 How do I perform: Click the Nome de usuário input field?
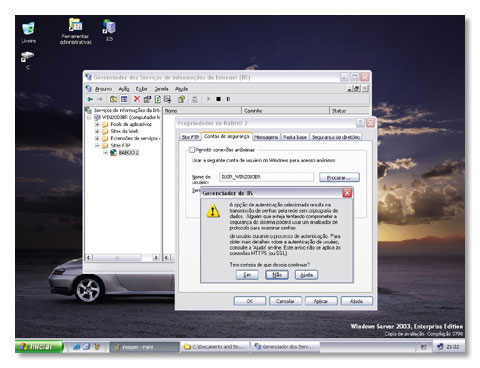266,177
